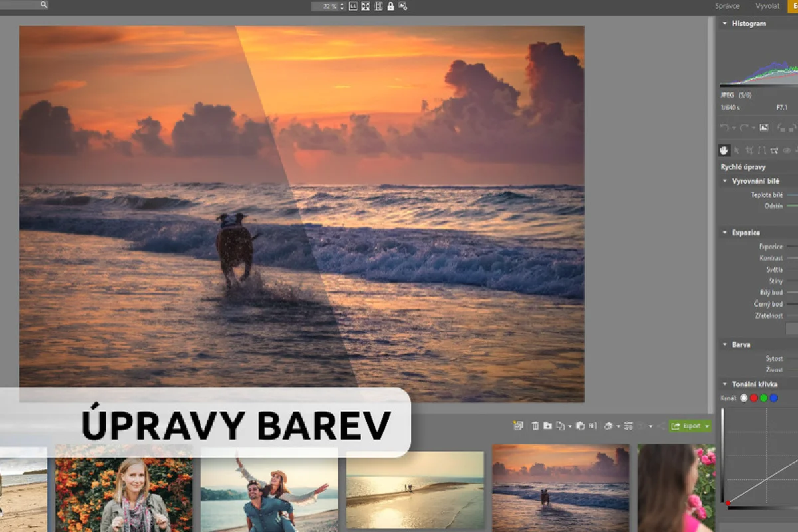Click the new folder icon
Viewport: 798px width, 532px height.
pyautogui.click(x=547, y=426)
